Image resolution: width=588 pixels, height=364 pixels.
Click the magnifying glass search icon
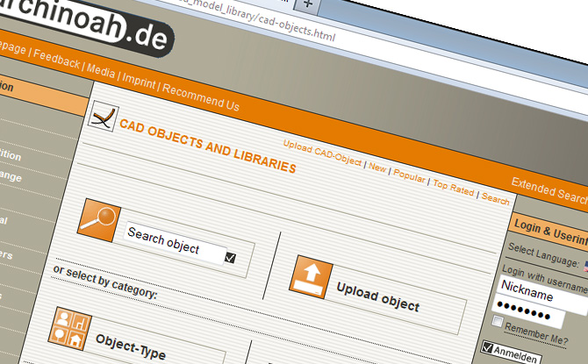coord(99,220)
